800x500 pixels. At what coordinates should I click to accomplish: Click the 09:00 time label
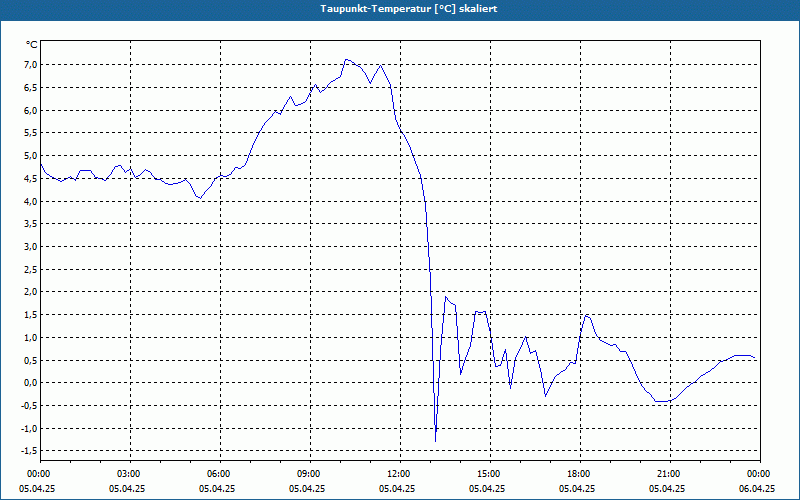(x=310, y=474)
